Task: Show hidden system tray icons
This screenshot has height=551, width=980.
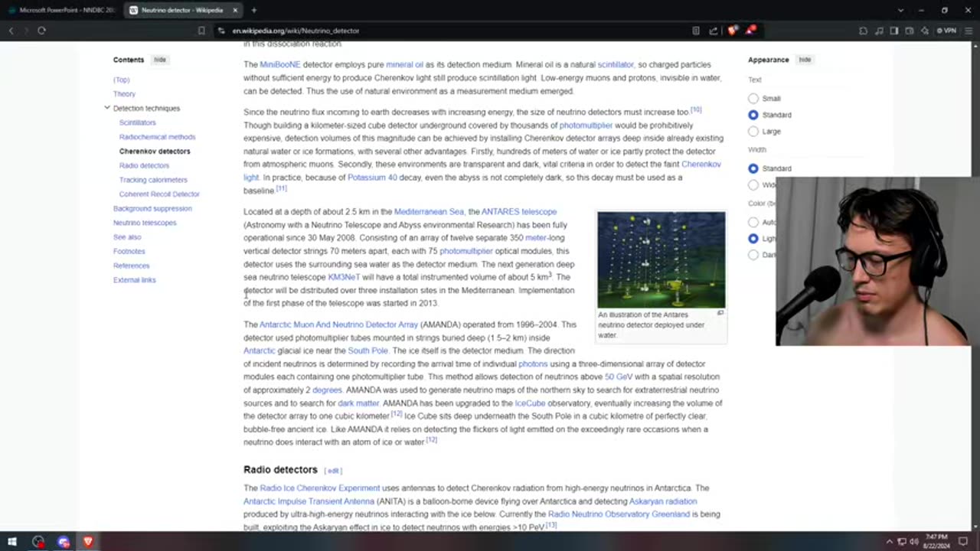Action: [x=889, y=542]
